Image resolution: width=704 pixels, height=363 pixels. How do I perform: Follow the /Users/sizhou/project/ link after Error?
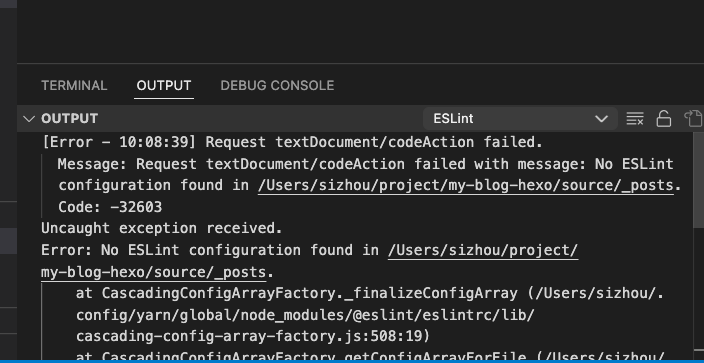pyautogui.click(x=483, y=250)
